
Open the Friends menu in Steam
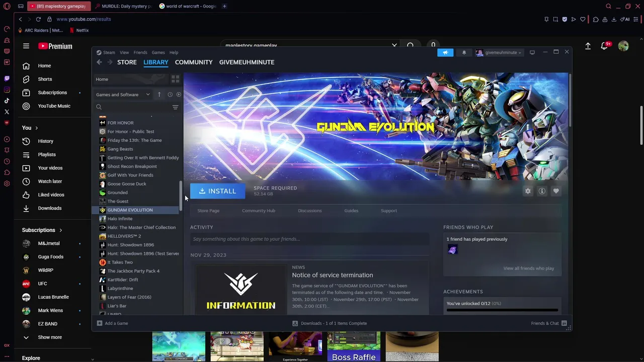pos(140,52)
